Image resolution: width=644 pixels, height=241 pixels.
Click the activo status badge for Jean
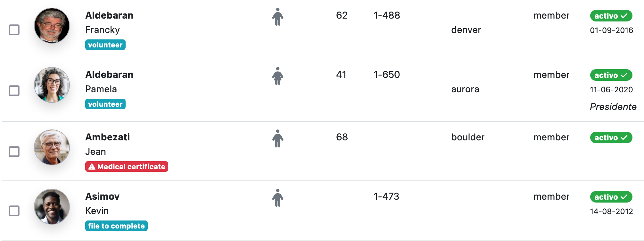(611, 137)
